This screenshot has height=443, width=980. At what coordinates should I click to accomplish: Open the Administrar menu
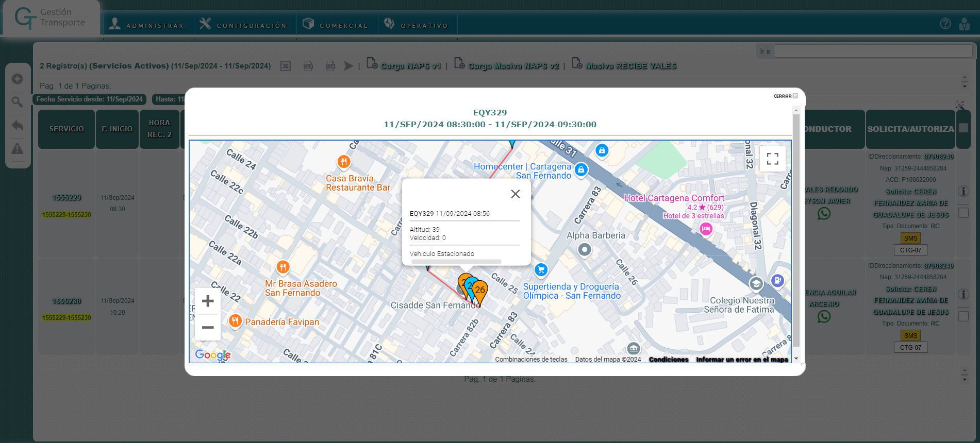tap(147, 25)
